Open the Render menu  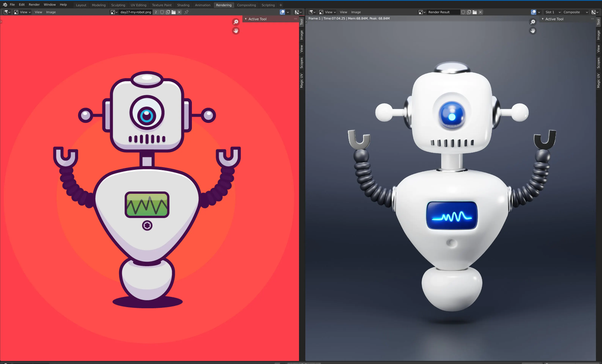[34, 5]
